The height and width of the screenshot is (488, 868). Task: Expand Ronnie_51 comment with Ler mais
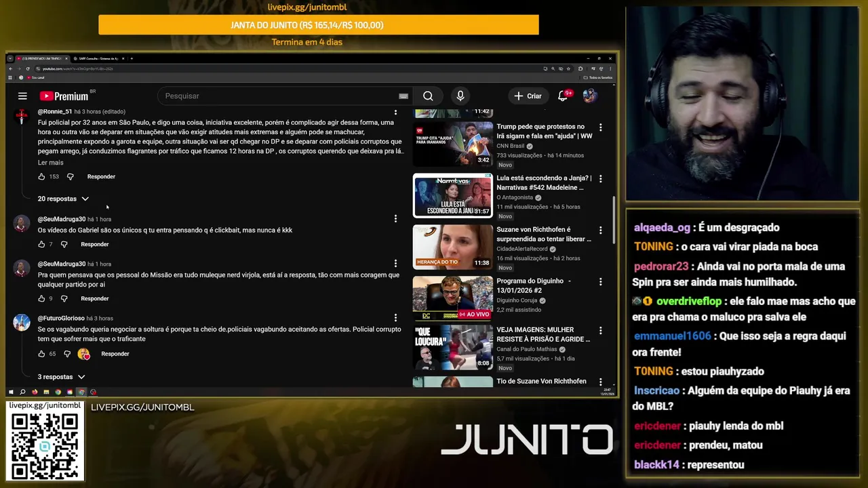pyautogui.click(x=50, y=163)
